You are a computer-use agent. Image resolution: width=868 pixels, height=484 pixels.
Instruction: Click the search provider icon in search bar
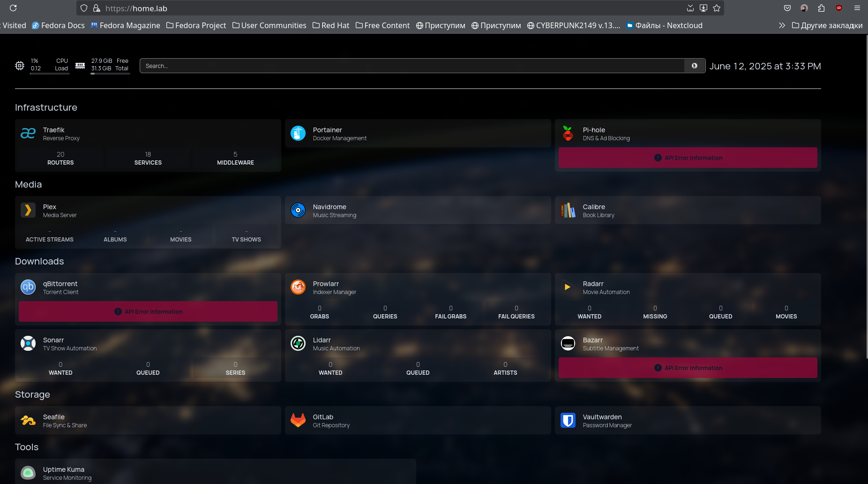pos(695,66)
